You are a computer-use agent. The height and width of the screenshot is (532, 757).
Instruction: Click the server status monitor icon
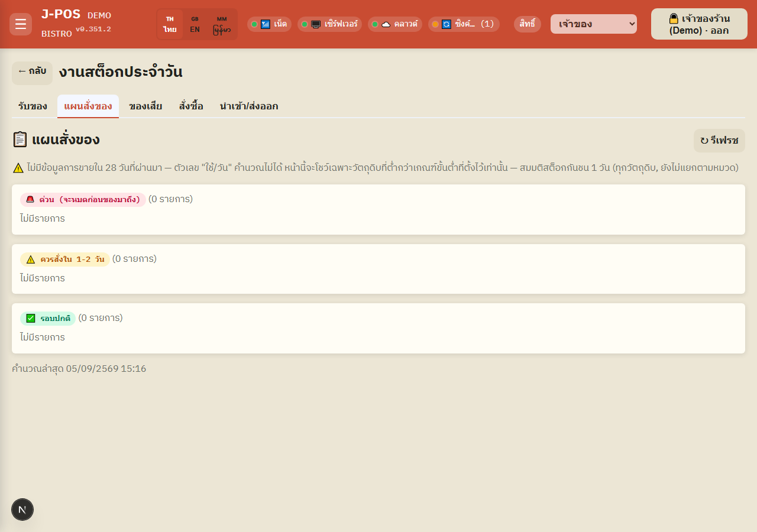(x=316, y=24)
